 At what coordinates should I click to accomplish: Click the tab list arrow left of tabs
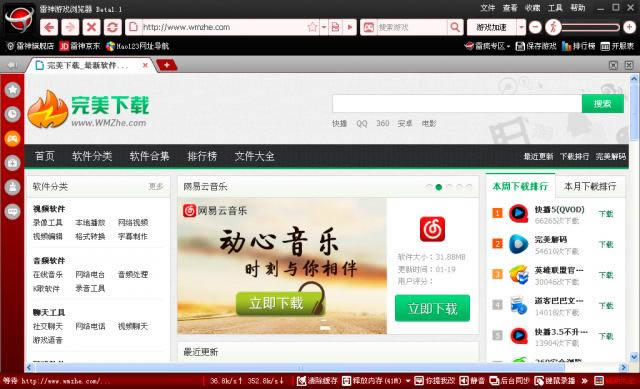point(12,65)
